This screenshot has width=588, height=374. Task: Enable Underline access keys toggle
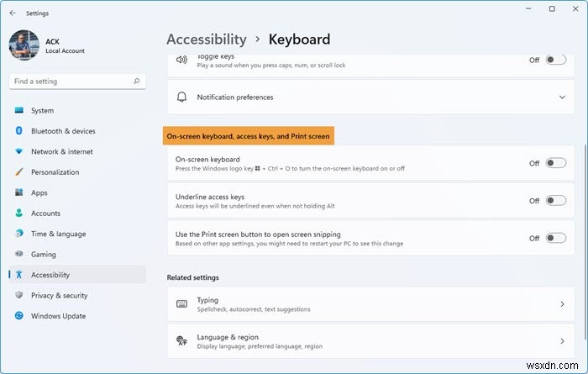click(556, 200)
